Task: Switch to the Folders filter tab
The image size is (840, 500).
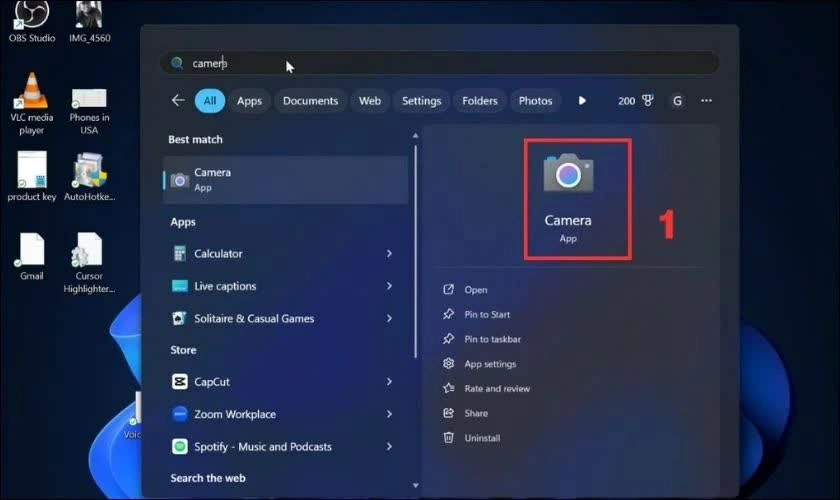Action: tap(479, 101)
